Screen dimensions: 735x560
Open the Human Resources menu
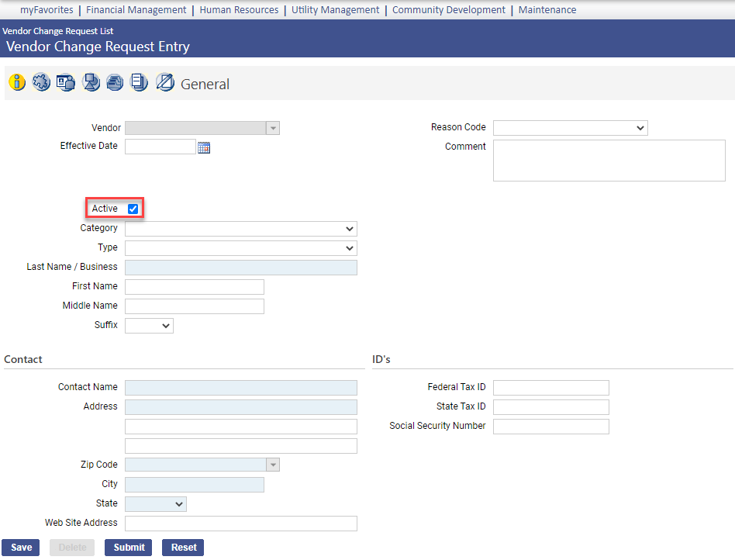click(x=239, y=10)
